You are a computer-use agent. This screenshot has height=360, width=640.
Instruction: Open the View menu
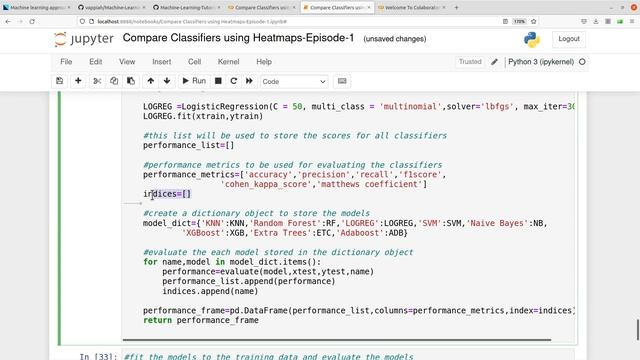127,62
